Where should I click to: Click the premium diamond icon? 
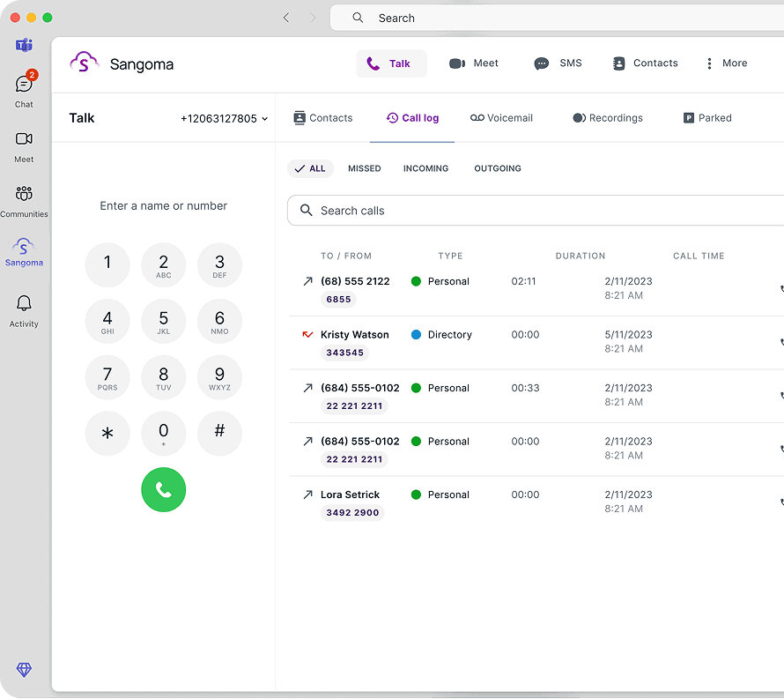click(x=24, y=670)
